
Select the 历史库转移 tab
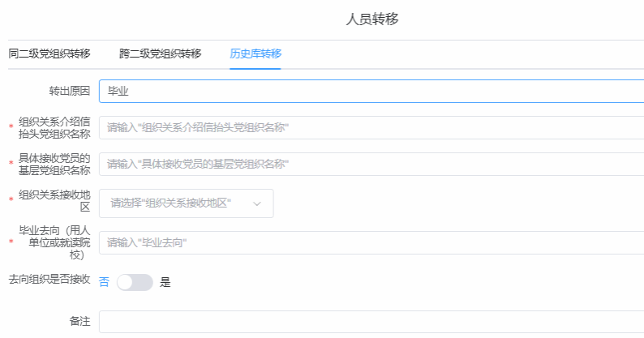click(255, 53)
